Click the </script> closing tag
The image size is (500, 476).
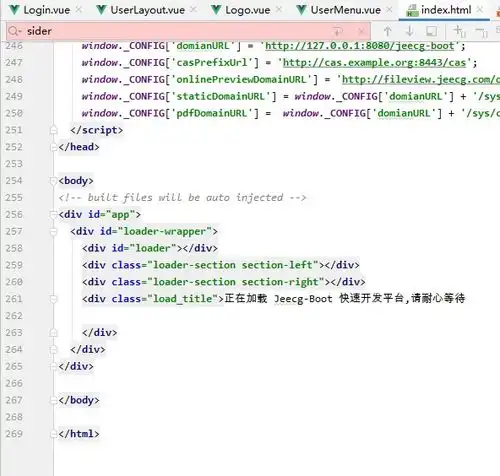pos(97,130)
